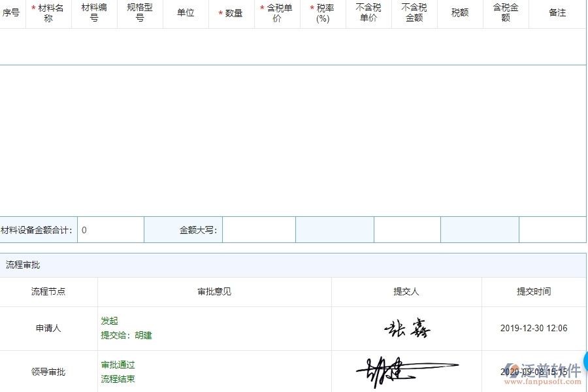Click the 含税单价 column header
588x392 pixels.
coord(278,12)
